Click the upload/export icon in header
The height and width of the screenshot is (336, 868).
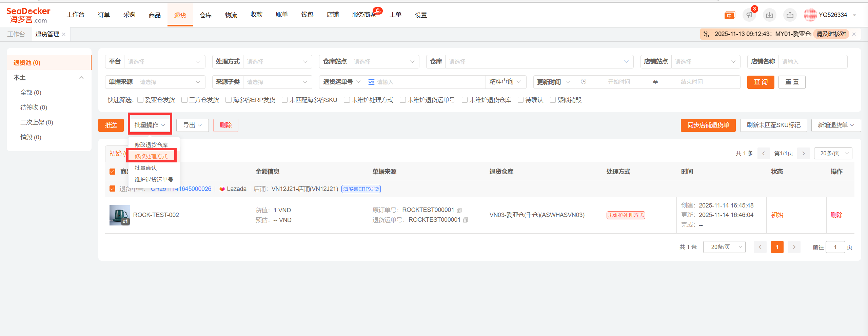790,15
